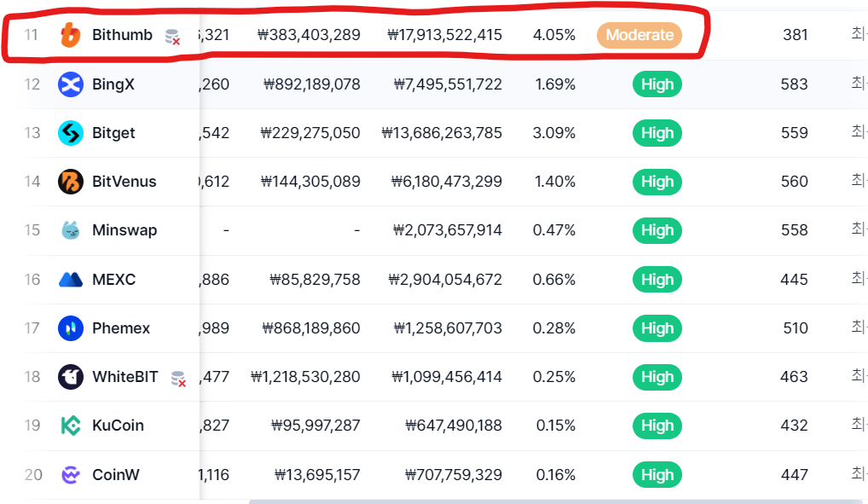Select the 1.69% volume share for BingX

coord(555,84)
